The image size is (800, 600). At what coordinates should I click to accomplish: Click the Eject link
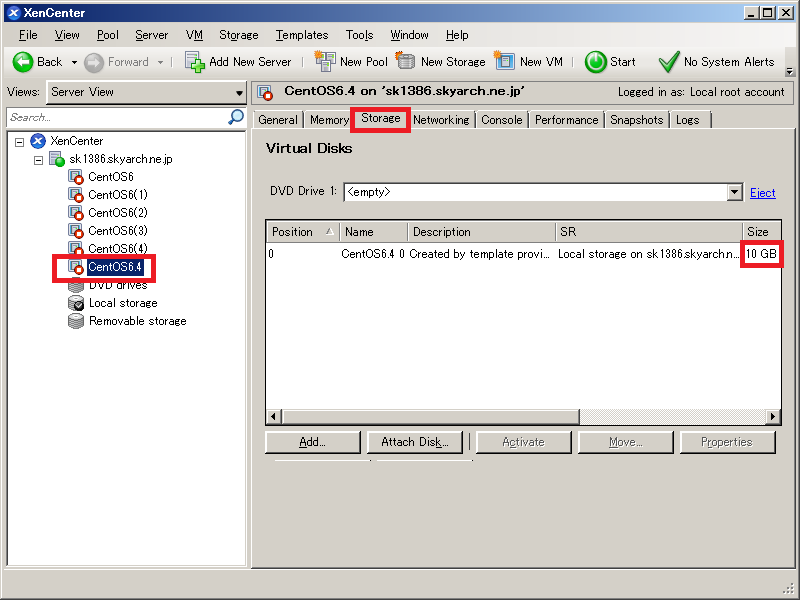763,193
